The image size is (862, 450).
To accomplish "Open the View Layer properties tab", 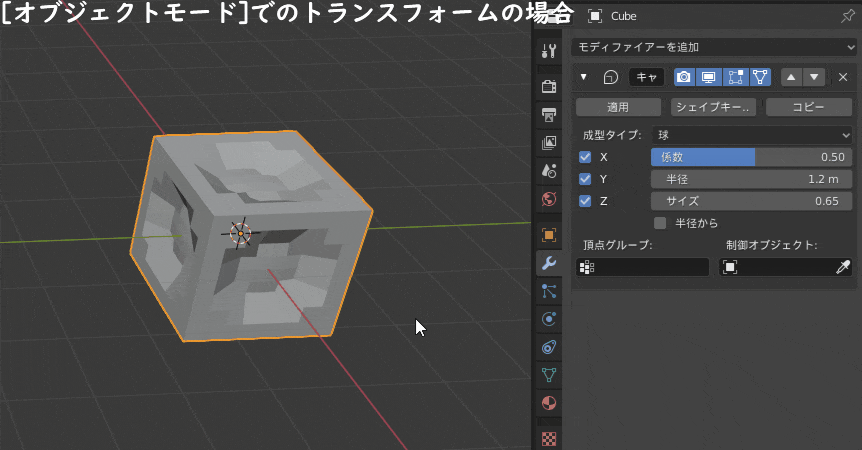I will coord(549,142).
